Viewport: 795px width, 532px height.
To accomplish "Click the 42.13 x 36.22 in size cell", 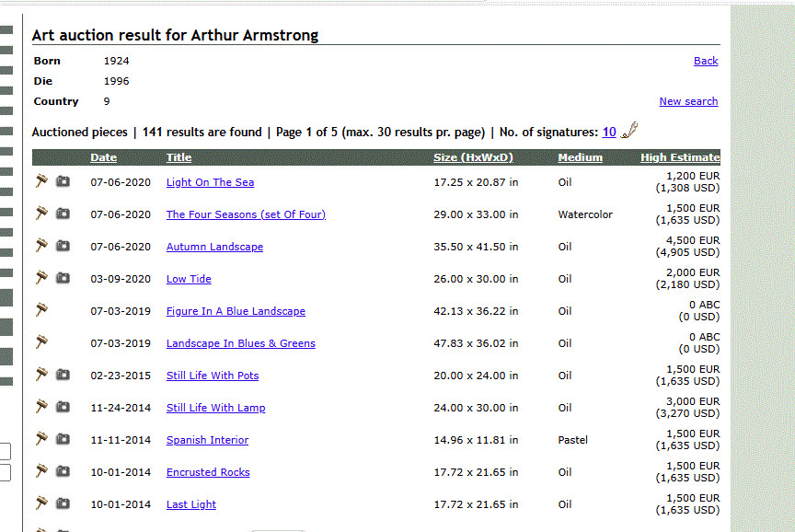I will (476, 311).
